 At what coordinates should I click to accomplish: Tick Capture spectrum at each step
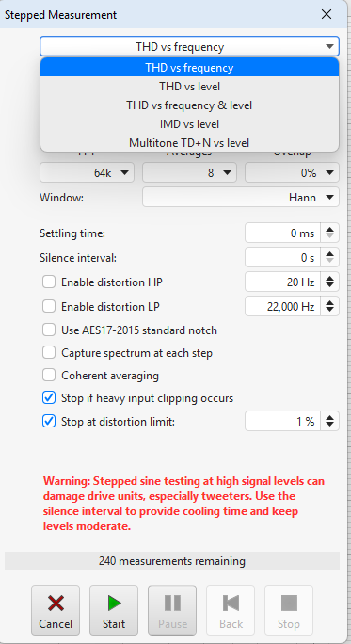click(49, 353)
